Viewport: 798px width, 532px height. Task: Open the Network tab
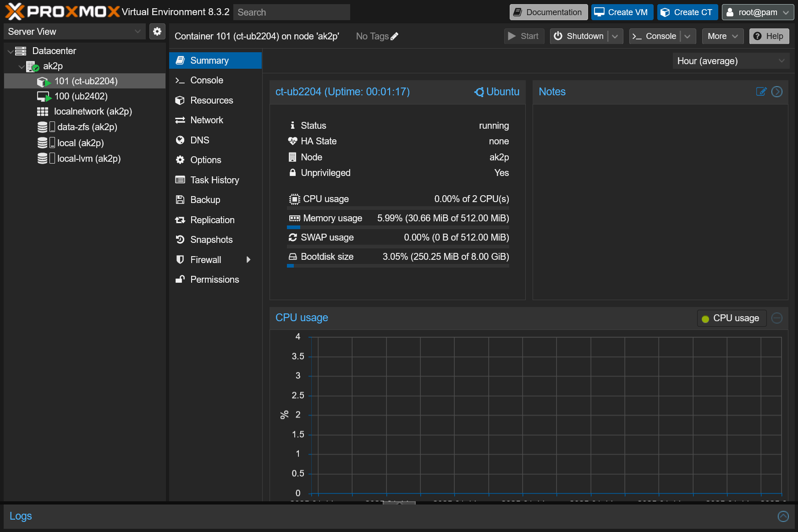click(x=215, y=120)
